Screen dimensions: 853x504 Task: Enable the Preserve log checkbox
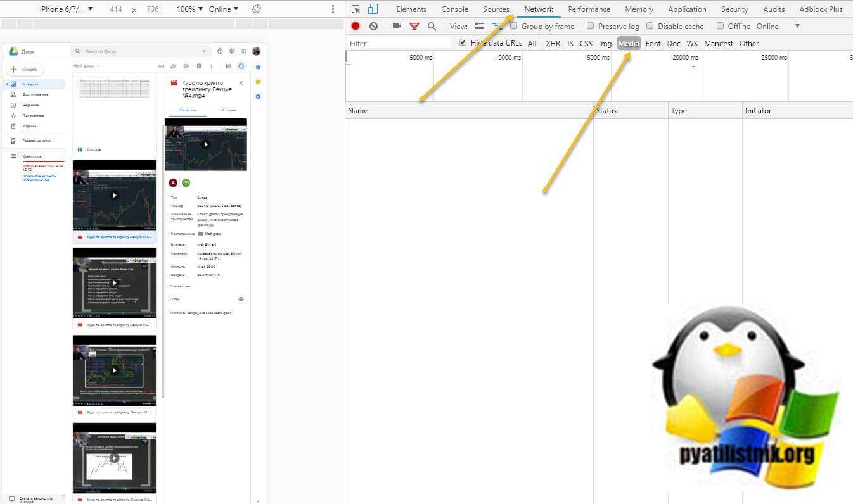tap(591, 27)
